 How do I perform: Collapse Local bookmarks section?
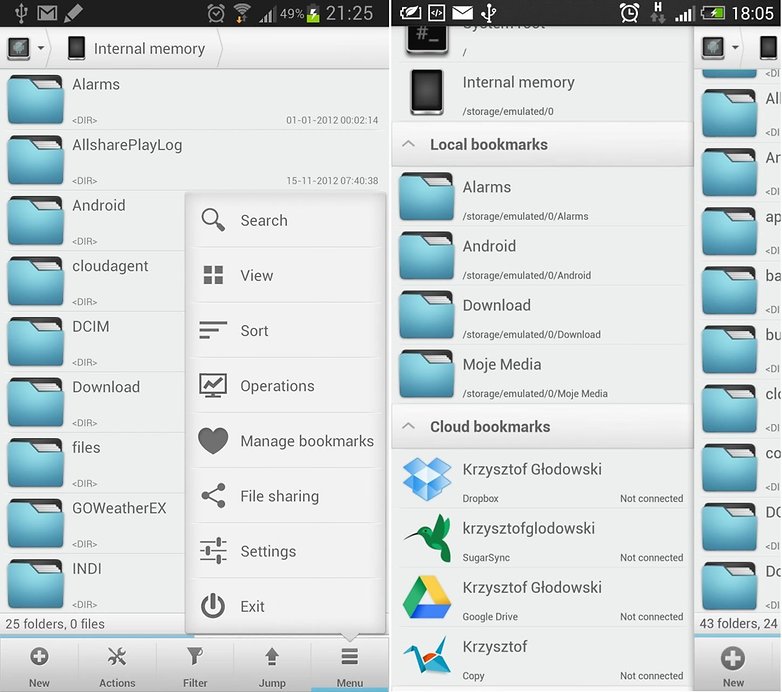[x=543, y=145]
